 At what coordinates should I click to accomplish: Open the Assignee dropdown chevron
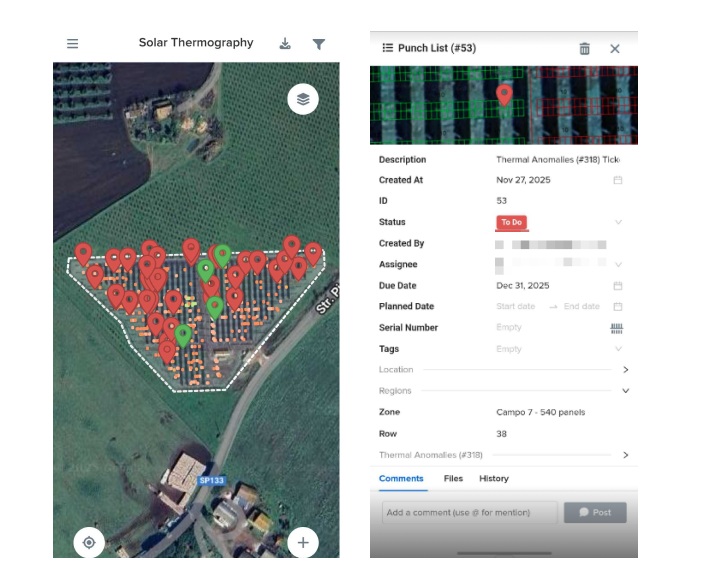(x=618, y=265)
